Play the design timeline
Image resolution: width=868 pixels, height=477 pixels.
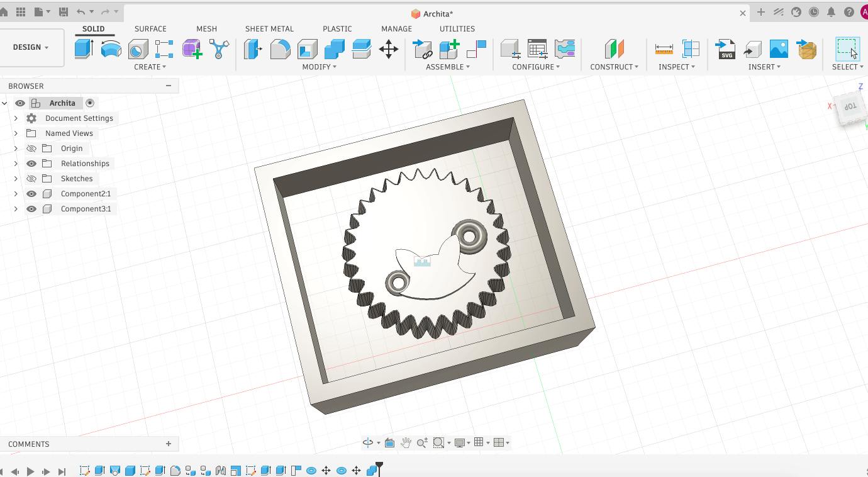point(30,471)
